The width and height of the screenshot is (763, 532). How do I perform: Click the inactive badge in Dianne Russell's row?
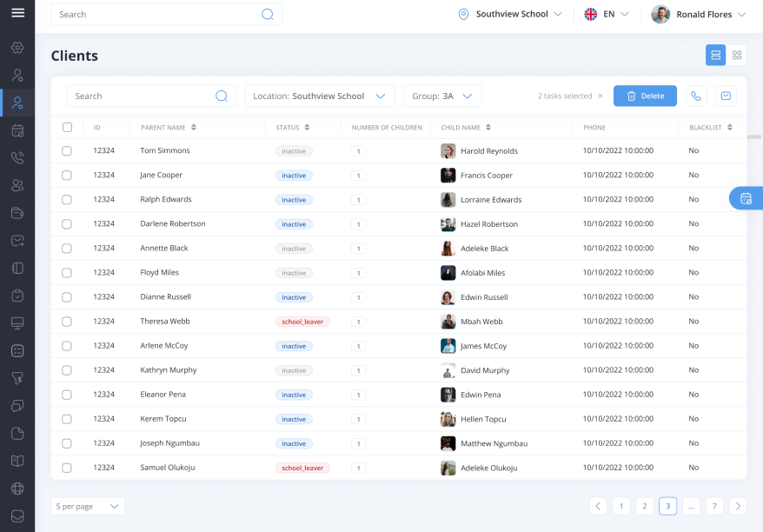click(x=294, y=297)
